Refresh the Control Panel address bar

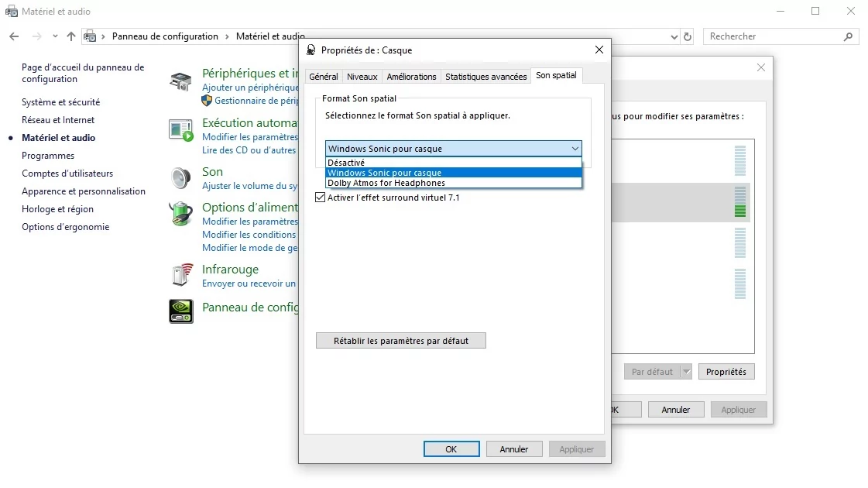point(688,36)
